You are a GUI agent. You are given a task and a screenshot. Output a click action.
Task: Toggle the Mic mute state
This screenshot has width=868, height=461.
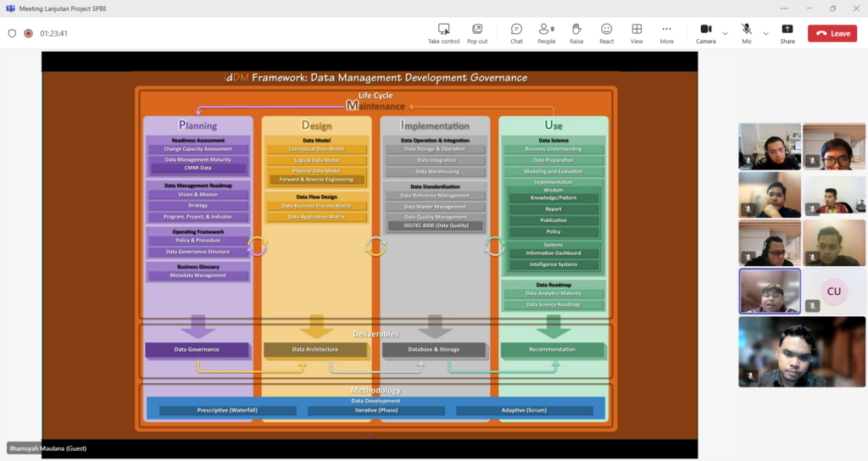click(747, 33)
